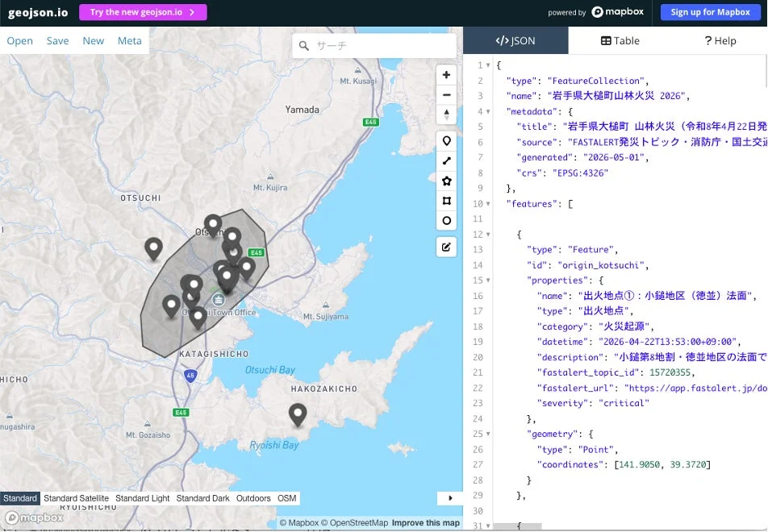
Task: Switch to Outdoors map style
Action: 253,498
